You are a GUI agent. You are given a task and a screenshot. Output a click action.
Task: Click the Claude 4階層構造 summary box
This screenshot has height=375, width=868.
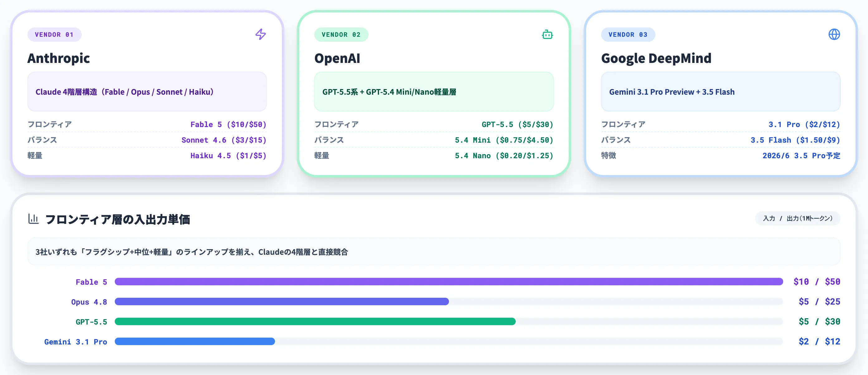(x=147, y=92)
